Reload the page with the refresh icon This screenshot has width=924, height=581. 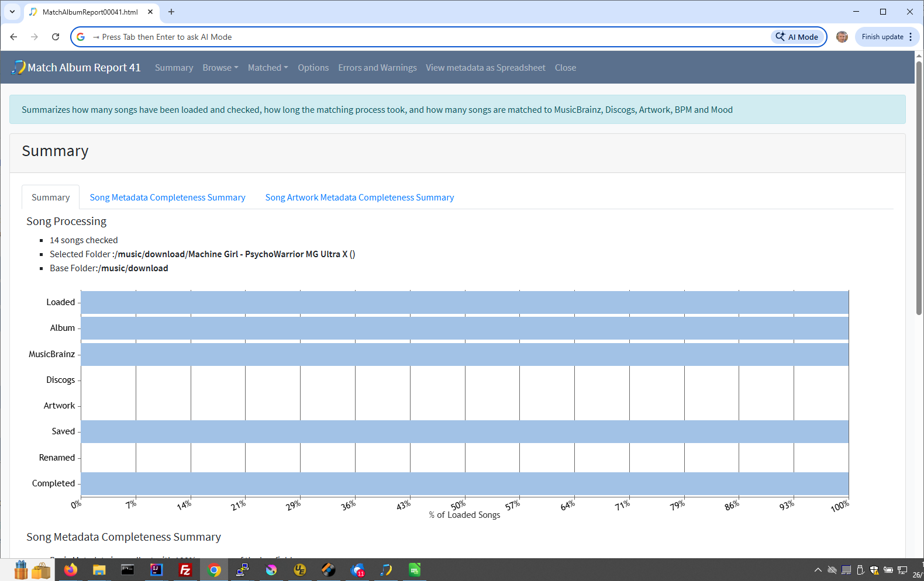click(x=56, y=37)
